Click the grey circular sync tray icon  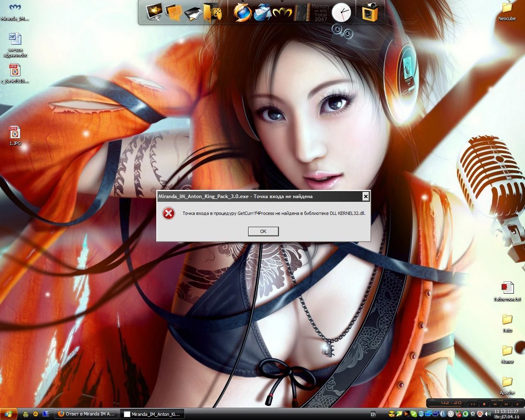coord(450,414)
